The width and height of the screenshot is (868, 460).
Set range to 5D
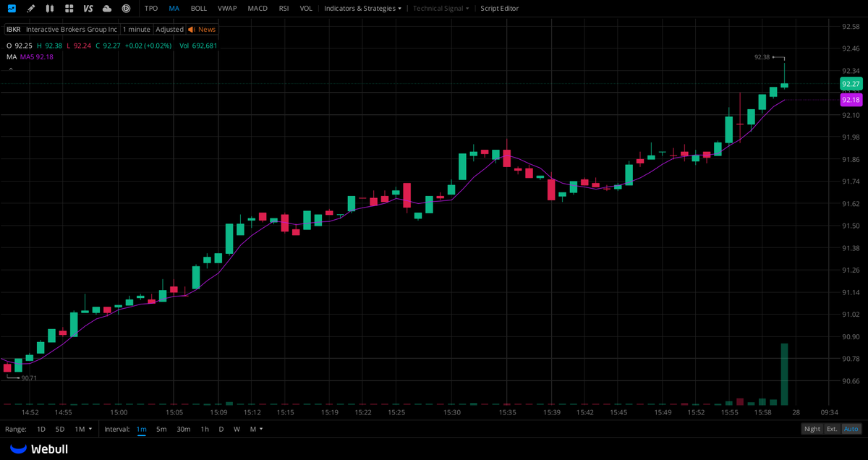click(x=60, y=429)
